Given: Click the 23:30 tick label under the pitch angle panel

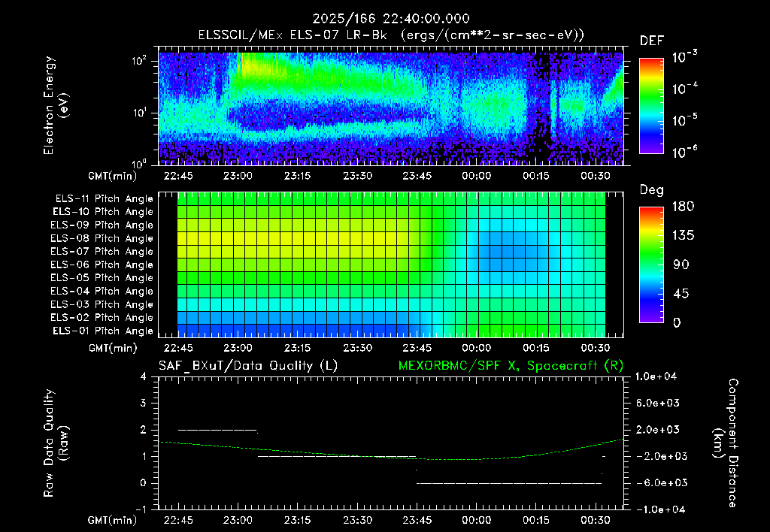Looking at the screenshot, I should pyautogui.click(x=357, y=348).
